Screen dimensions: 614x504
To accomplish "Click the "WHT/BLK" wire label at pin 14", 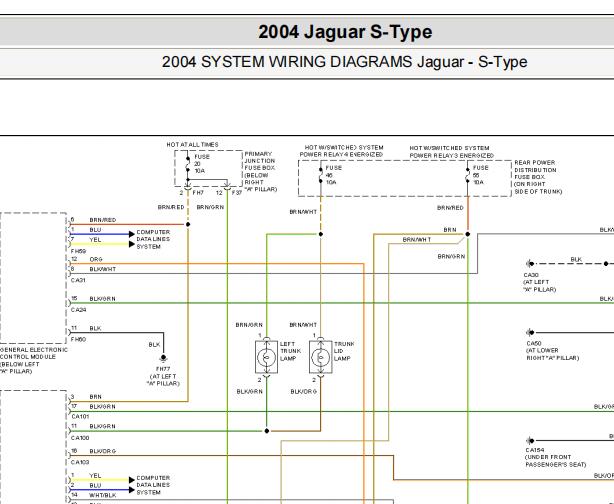I will [103, 495].
